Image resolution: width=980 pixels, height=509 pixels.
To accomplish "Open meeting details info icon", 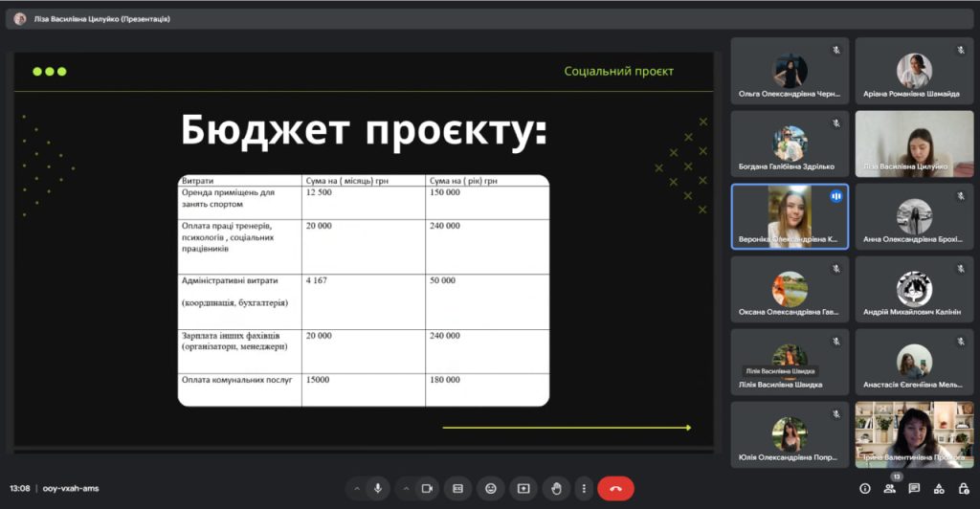I will pyautogui.click(x=865, y=488).
